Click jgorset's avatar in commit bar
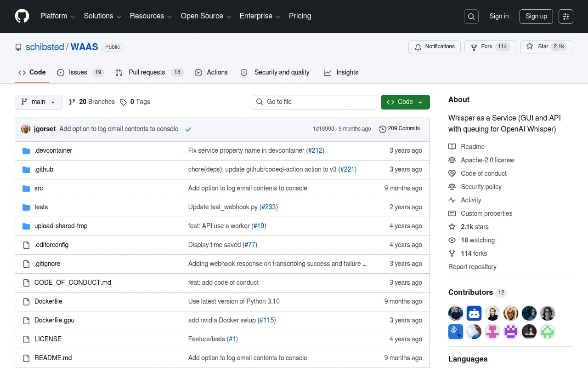The width and height of the screenshot is (588, 368). click(x=26, y=129)
